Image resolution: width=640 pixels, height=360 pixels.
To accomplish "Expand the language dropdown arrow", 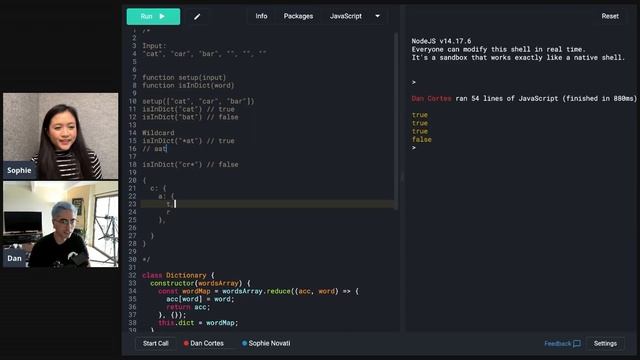I will click(378, 16).
